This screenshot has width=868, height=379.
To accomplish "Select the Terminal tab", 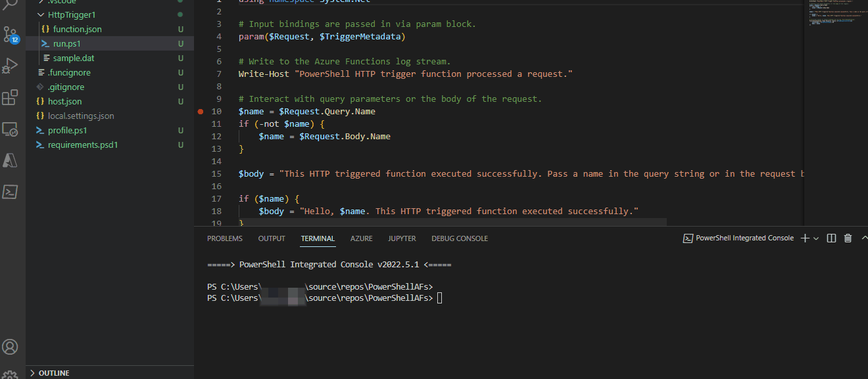I will [x=318, y=238].
